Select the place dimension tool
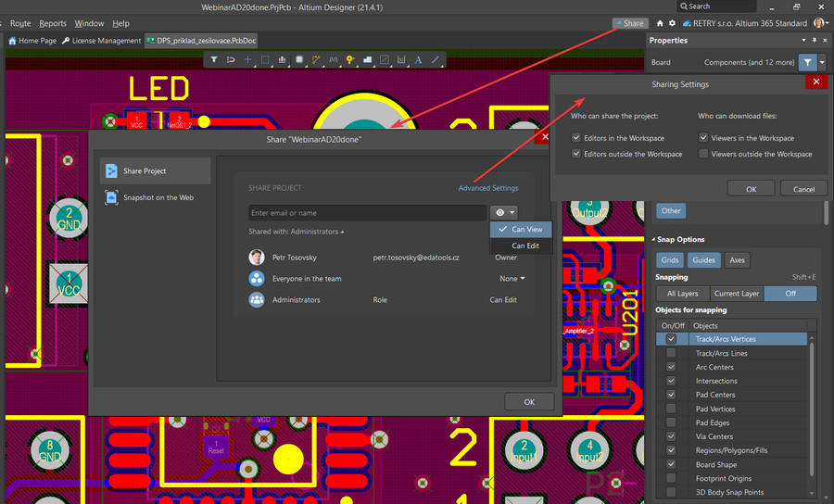This screenshot has height=504, width=834. pos(401,59)
